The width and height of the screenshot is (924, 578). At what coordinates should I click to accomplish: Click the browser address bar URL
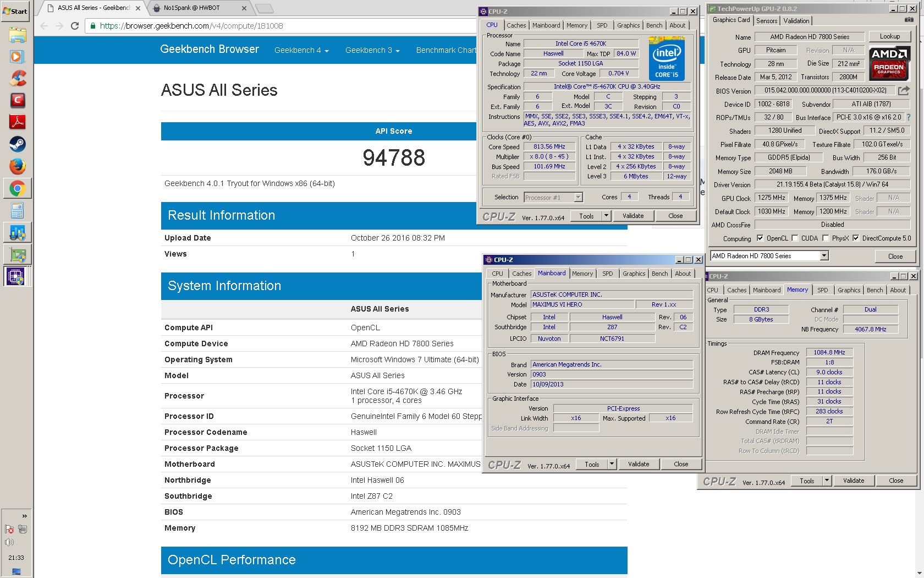click(x=191, y=26)
